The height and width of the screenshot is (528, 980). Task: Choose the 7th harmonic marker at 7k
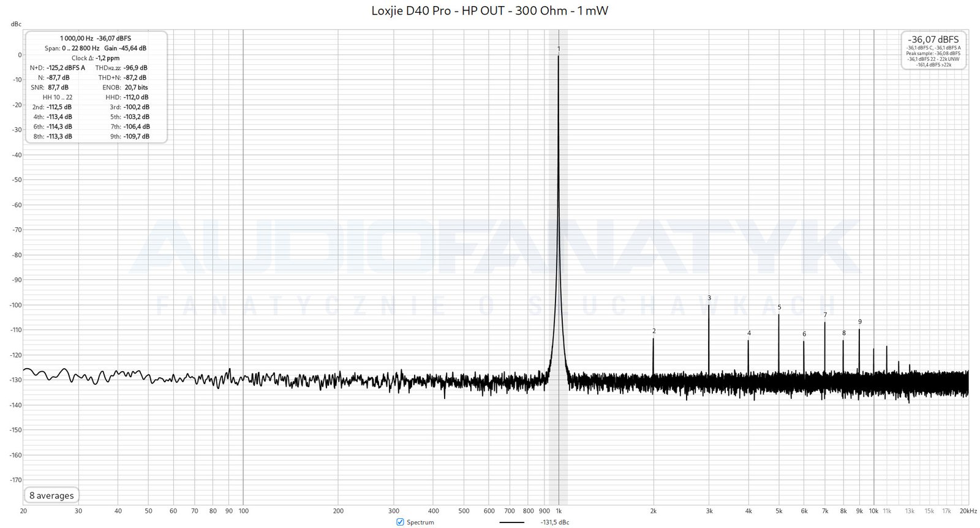pyautogui.click(x=825, y=315)
